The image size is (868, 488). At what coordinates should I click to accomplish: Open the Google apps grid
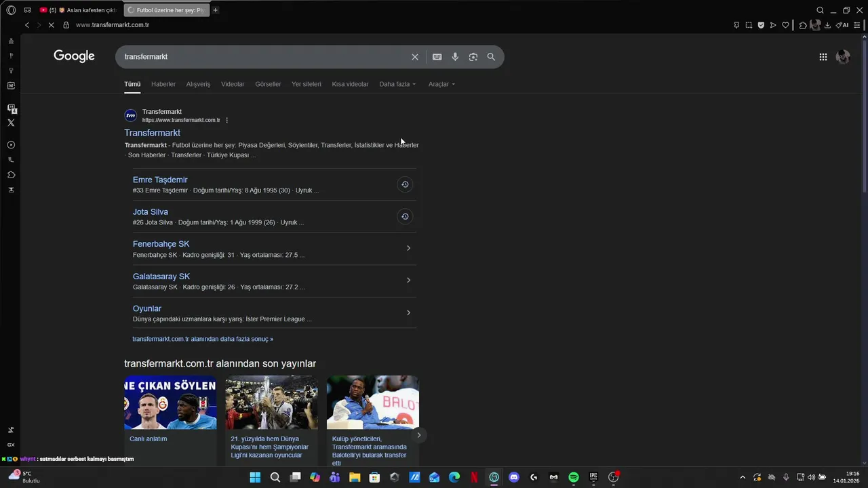[x=823, y=57]
